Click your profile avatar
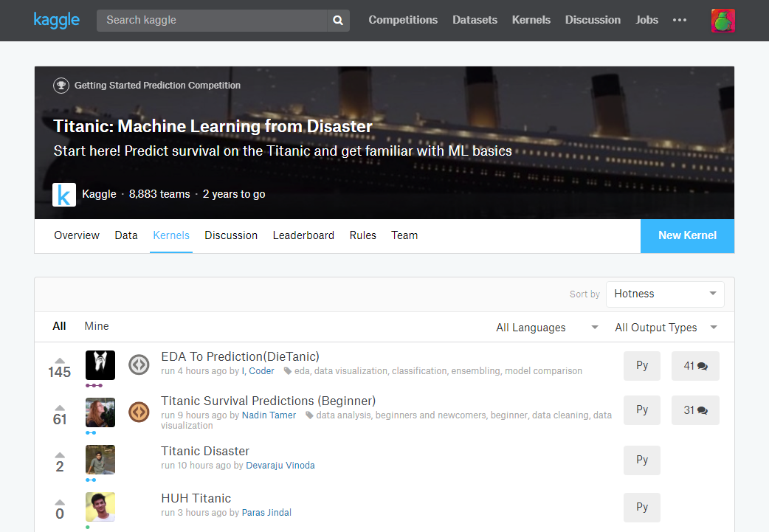 [723, 21]
